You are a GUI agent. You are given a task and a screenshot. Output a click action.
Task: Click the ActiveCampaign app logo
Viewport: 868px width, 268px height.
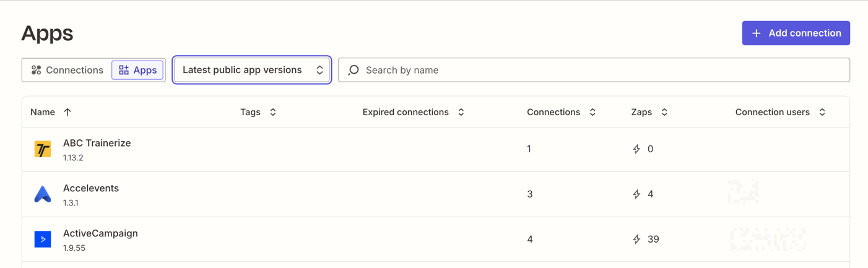(43, 239)
